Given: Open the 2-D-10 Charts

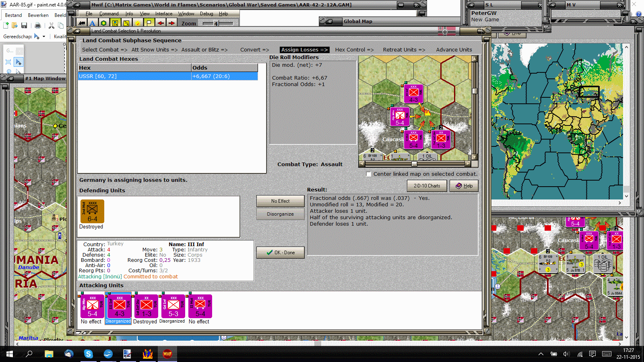Looking at the screenshot, I should (x=427, y=186).
